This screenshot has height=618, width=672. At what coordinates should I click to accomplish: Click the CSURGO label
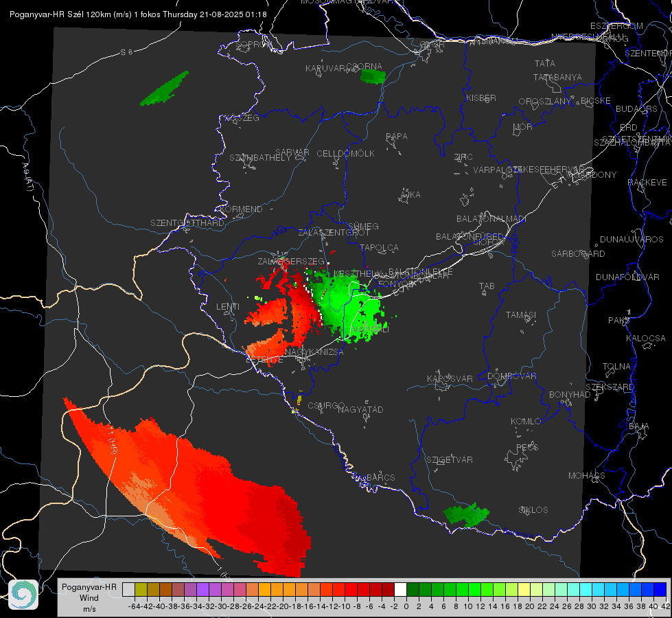click(326, 406)
